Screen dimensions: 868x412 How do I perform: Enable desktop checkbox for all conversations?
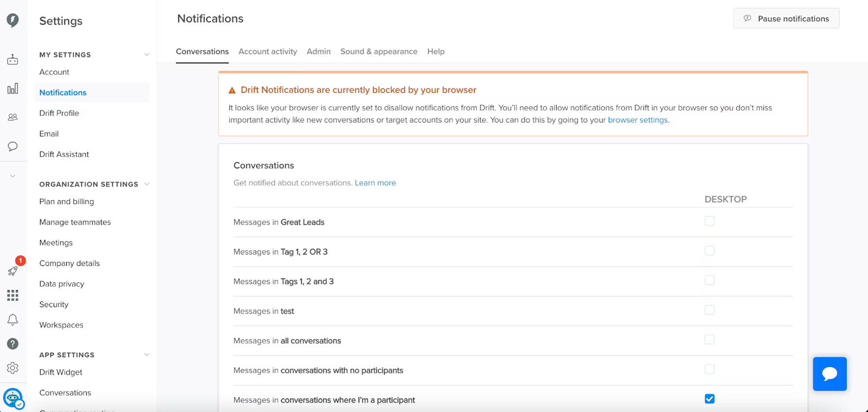[x=710, y=340]
